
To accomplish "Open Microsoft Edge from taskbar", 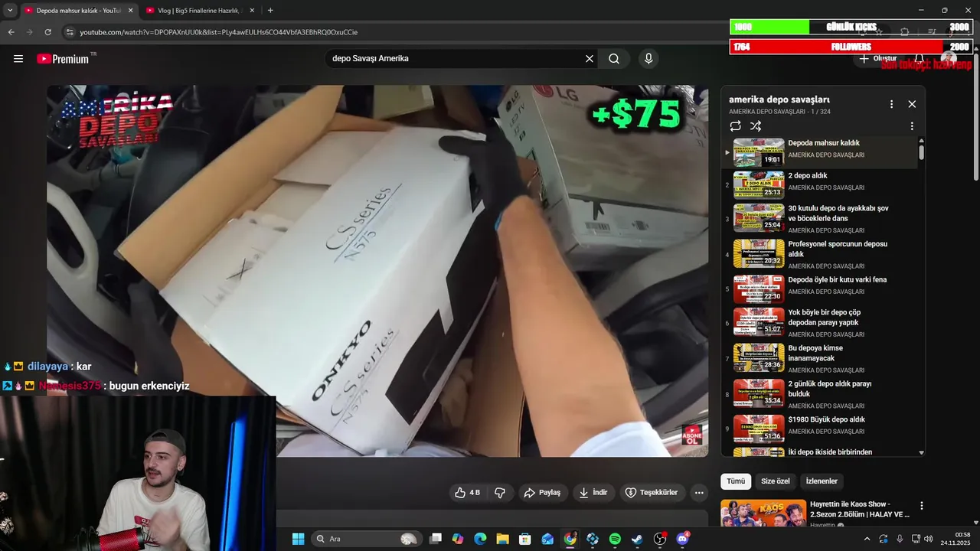I will click(x=480, y=539).
